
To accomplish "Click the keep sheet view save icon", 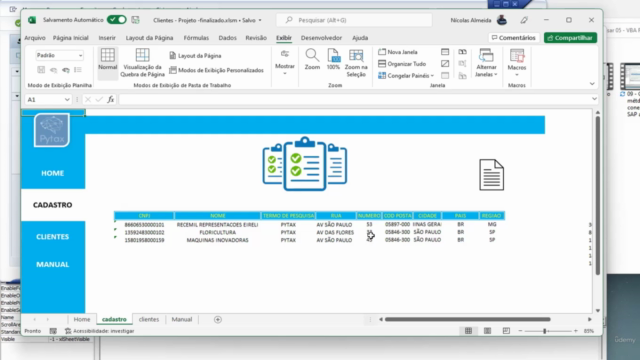I will (x=41, y=70).
